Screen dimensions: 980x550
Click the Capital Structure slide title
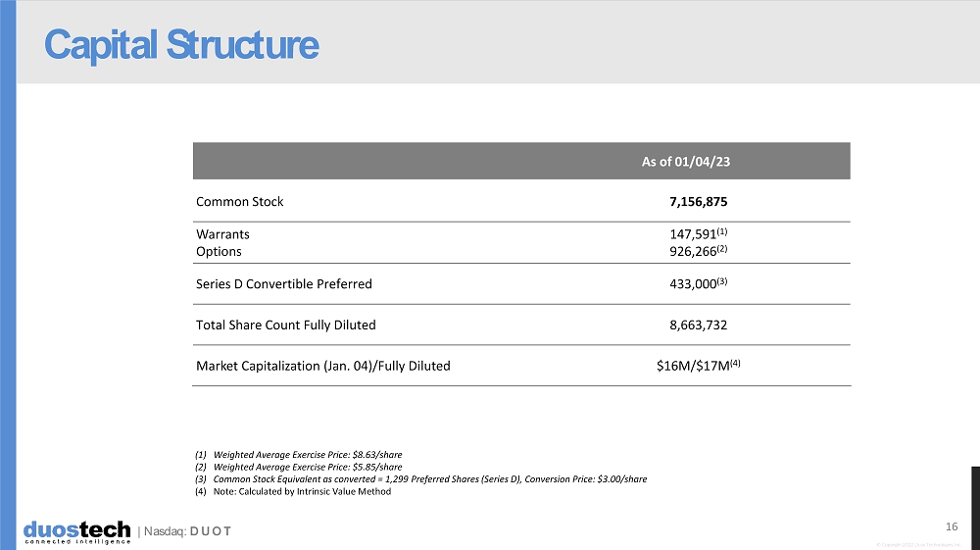[x=181, y=45]
